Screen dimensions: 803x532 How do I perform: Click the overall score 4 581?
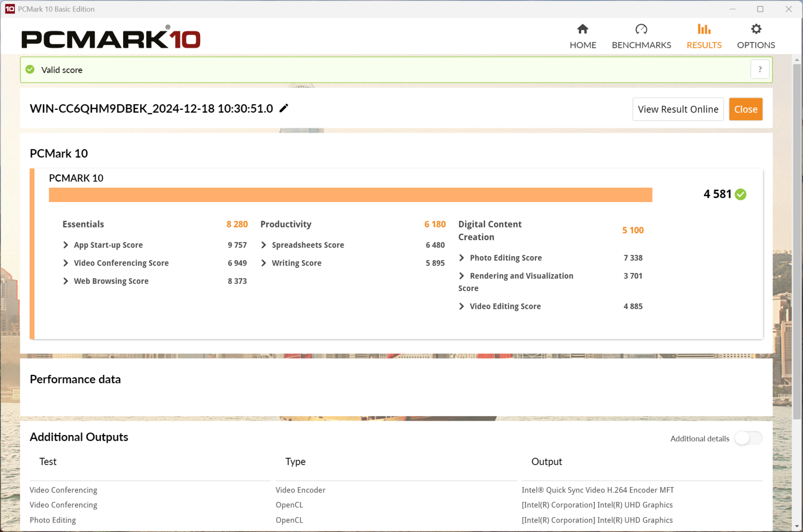[x=718, y=194]
